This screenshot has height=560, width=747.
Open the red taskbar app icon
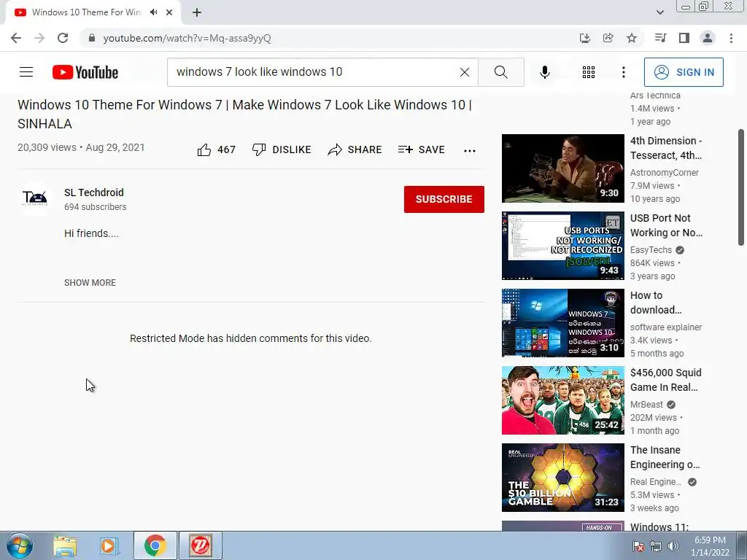point(200,545)
